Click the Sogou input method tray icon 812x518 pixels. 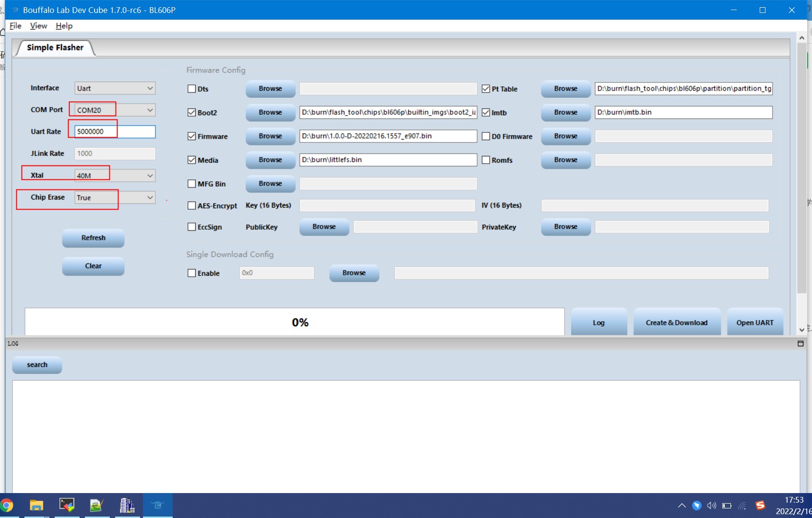760,505
